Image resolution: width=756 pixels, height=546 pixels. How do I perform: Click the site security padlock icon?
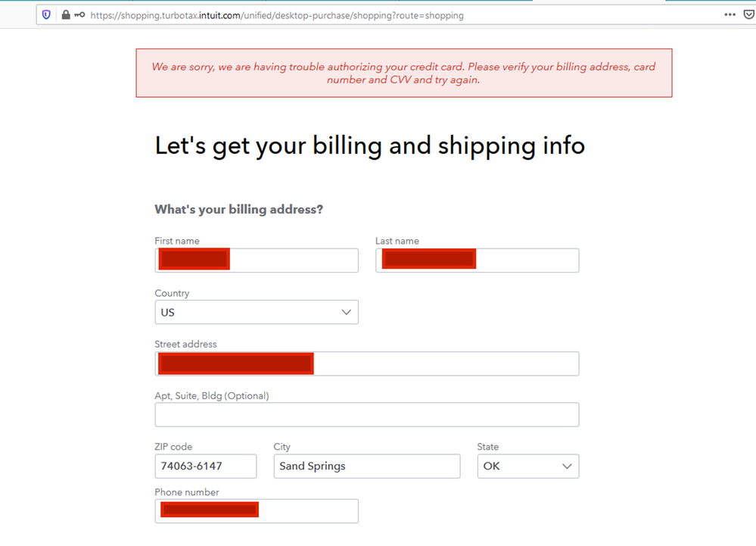(x=66, y=15)
